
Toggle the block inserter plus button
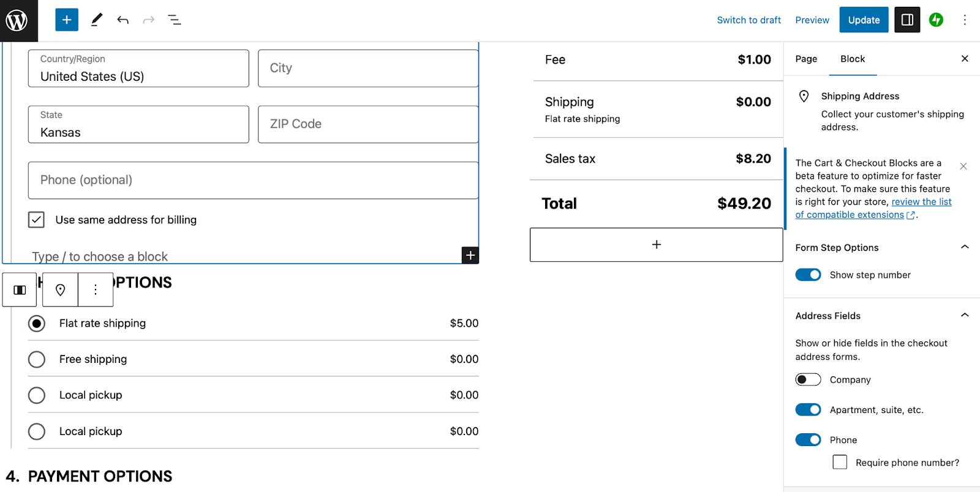coord(67,20)
